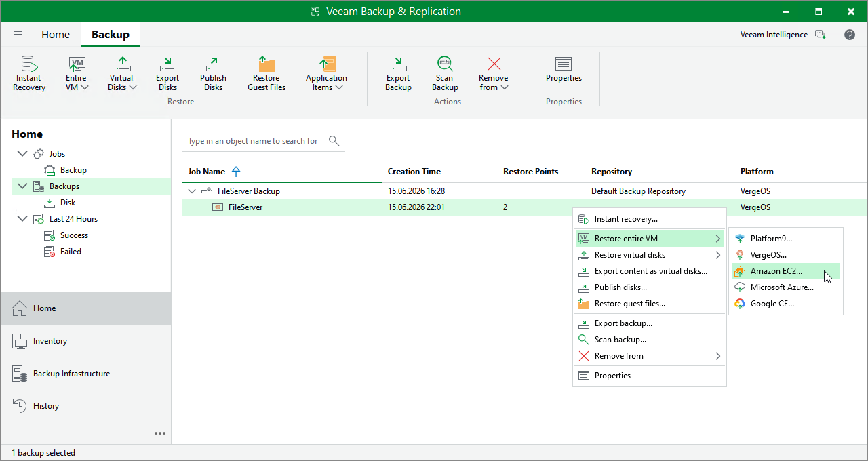Choose Instant recovery... from context menu
This screenshot has height=461, width=868.
[x=650, y=219]
